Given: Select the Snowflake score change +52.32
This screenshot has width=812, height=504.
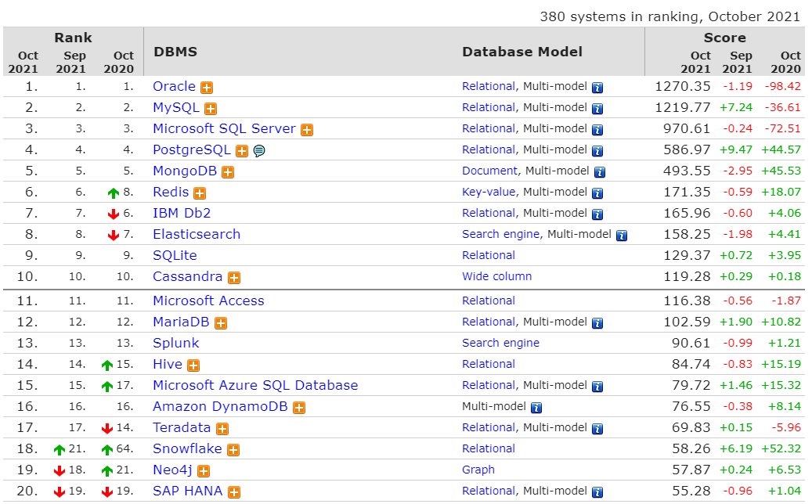Looking at the screenshot, I should pos(781,449).
